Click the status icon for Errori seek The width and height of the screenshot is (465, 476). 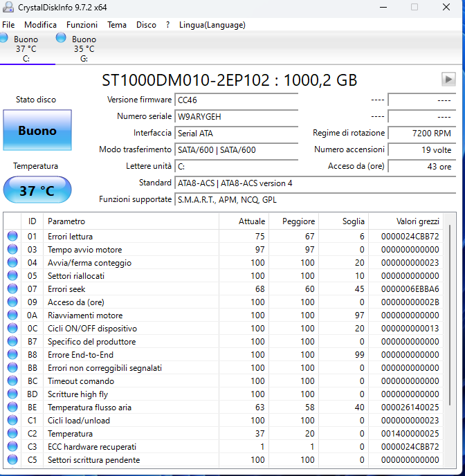12,289
